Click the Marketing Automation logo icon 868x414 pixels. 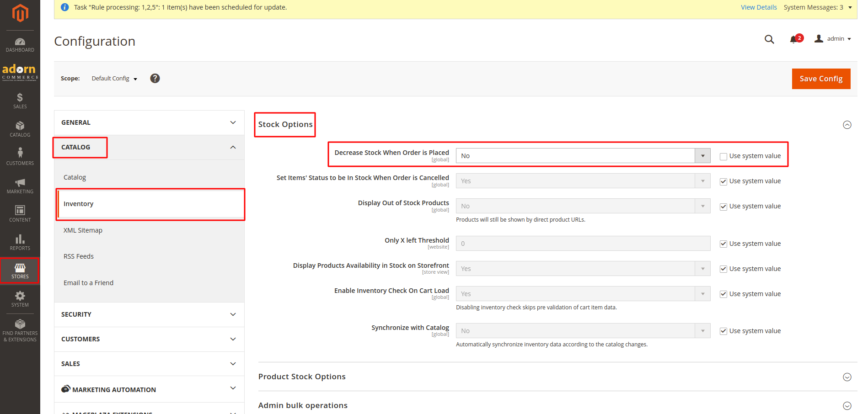tap(66, 389)
